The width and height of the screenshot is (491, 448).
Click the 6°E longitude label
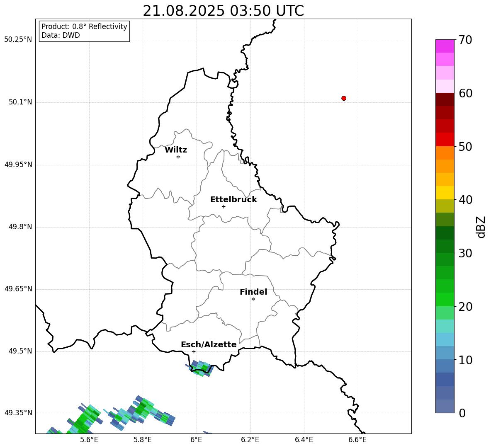click(x=196, y=440)
